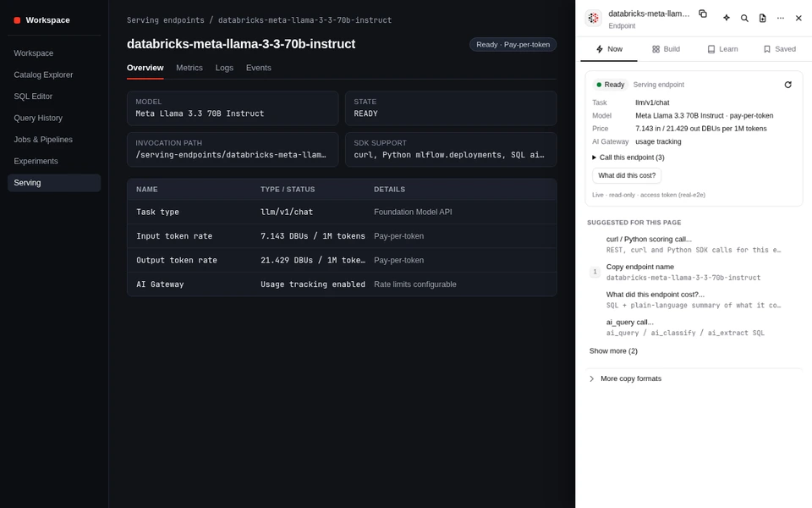Click the sparkle AI icon in the panel header
Screen dimensions: 812x508
(726, 18)
